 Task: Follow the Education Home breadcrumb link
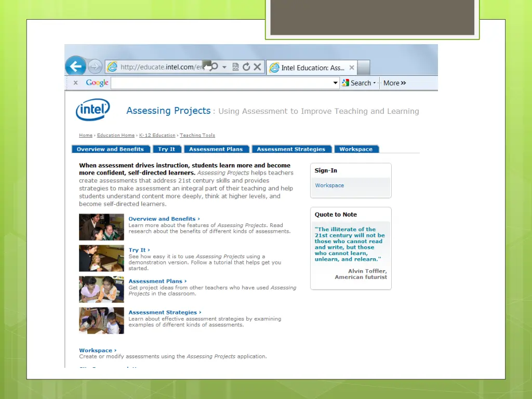(116, 135)
